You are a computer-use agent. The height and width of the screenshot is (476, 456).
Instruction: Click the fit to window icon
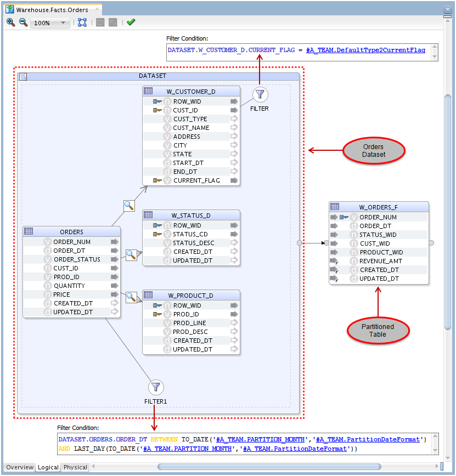pyautogui.click(x=82, y=22)
